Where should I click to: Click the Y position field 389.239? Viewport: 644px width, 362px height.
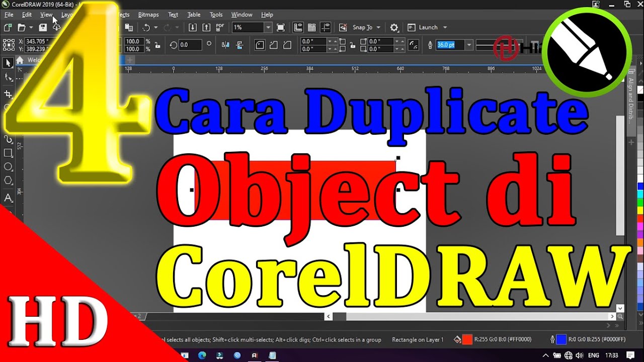pos(36,49)
